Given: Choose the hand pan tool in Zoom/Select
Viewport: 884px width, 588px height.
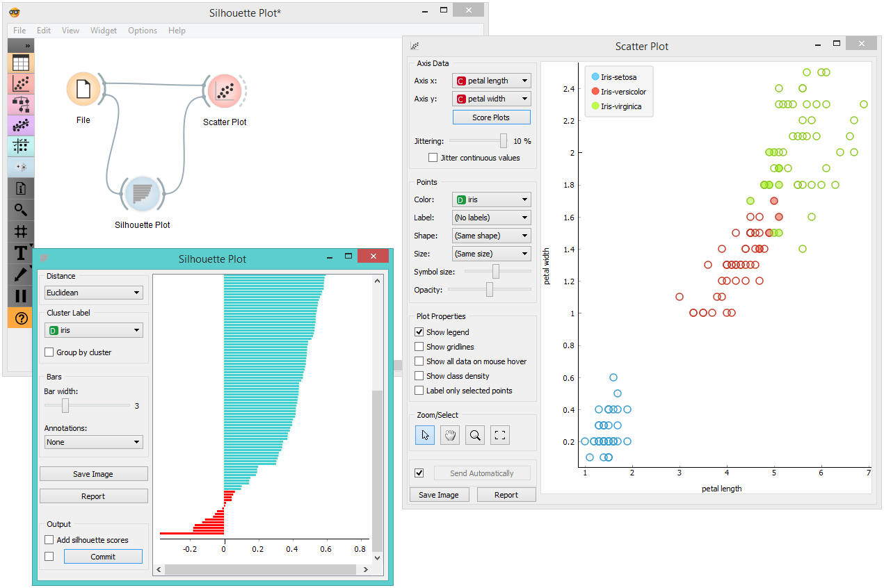Looking at the screenshot, I should point(450,435).
